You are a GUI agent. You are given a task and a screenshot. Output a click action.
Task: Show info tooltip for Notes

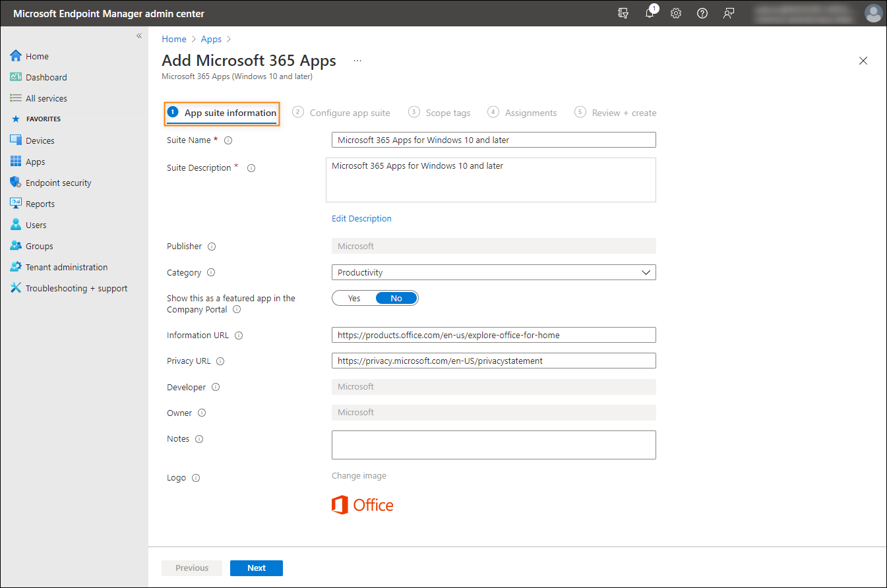click(x=199, y=439)
